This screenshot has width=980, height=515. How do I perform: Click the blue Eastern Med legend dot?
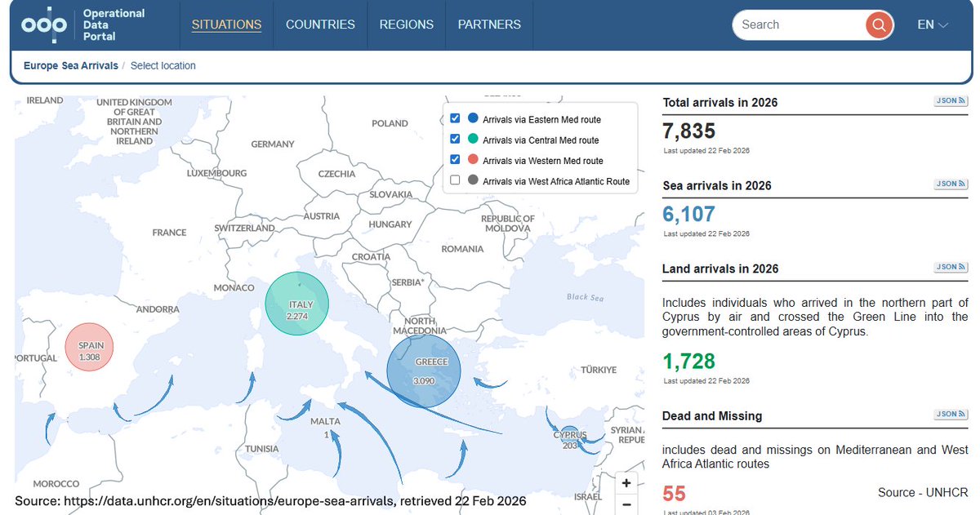(473, 118)
